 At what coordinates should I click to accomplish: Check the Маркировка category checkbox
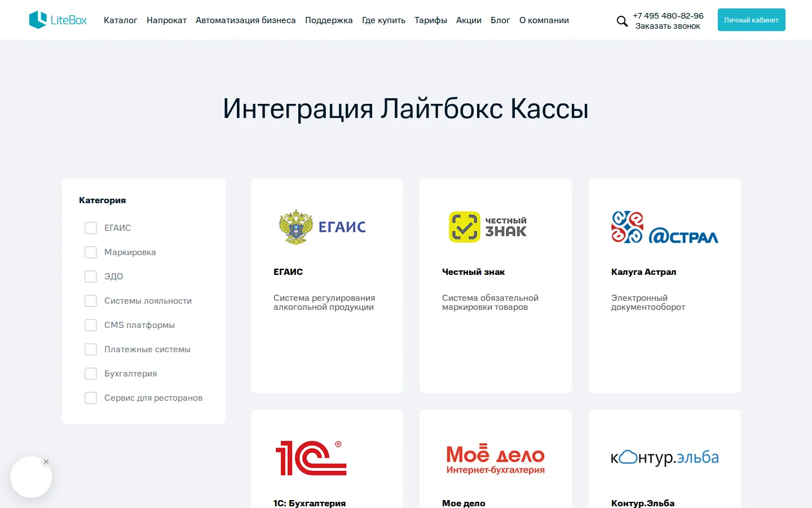[91, 252]
